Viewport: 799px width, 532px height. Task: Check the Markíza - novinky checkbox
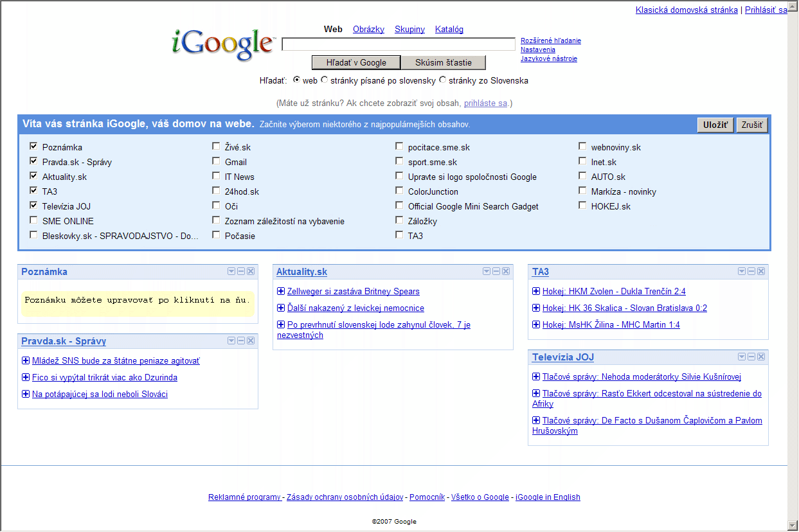click(x=582, y=191)
